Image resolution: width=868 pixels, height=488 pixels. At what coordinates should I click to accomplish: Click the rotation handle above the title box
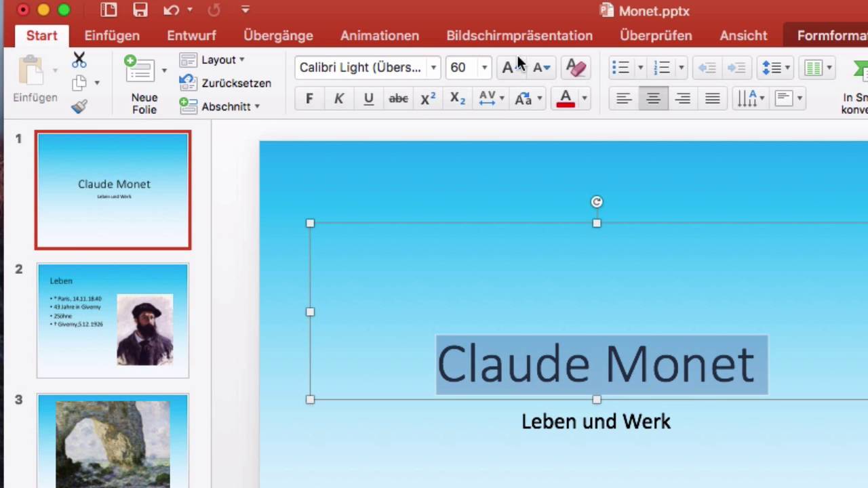click(x=596, y=202)
